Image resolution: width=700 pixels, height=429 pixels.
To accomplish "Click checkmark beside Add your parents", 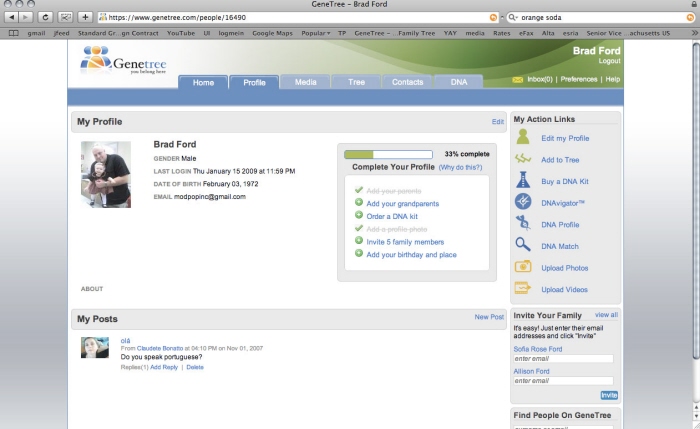I will pos(358,190).
